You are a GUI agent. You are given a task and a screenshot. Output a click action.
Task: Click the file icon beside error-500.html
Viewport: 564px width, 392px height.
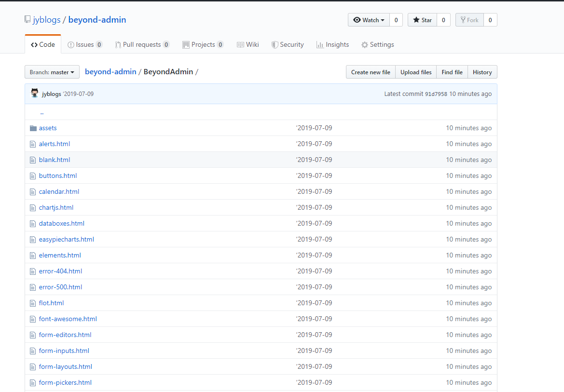click(x=33, y=287)
